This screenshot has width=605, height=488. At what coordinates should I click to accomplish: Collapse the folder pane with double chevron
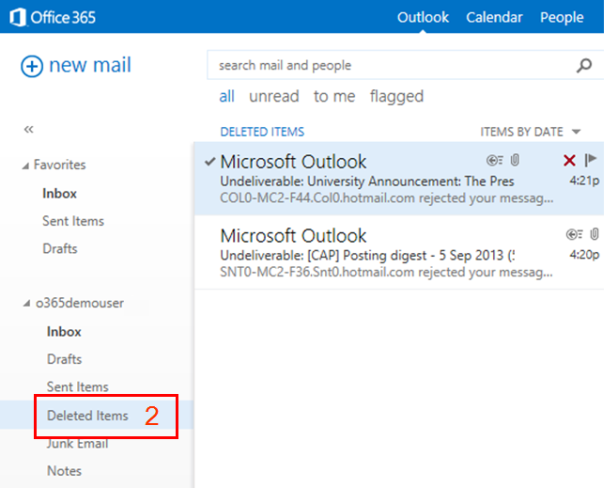(28, 129)
